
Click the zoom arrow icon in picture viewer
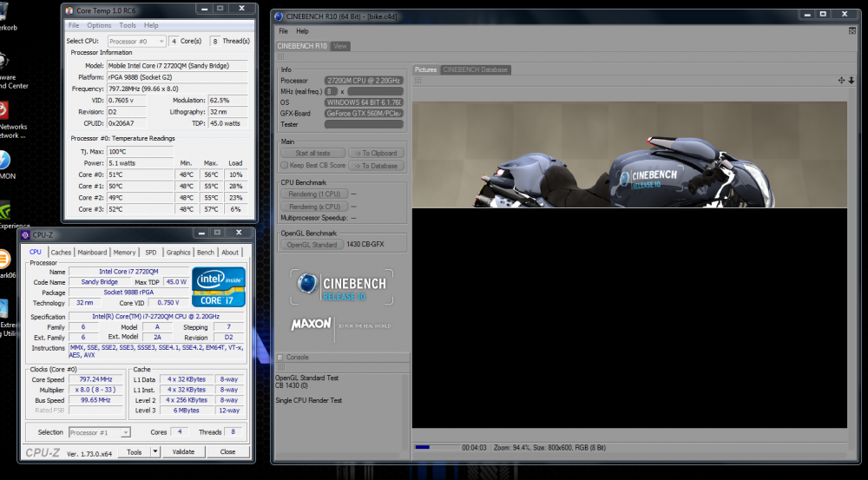click(x=852, y=80)
